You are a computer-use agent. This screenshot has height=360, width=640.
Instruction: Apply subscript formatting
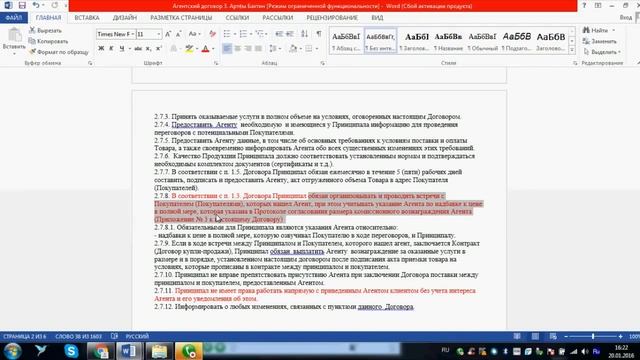click(x=149, y=49)
